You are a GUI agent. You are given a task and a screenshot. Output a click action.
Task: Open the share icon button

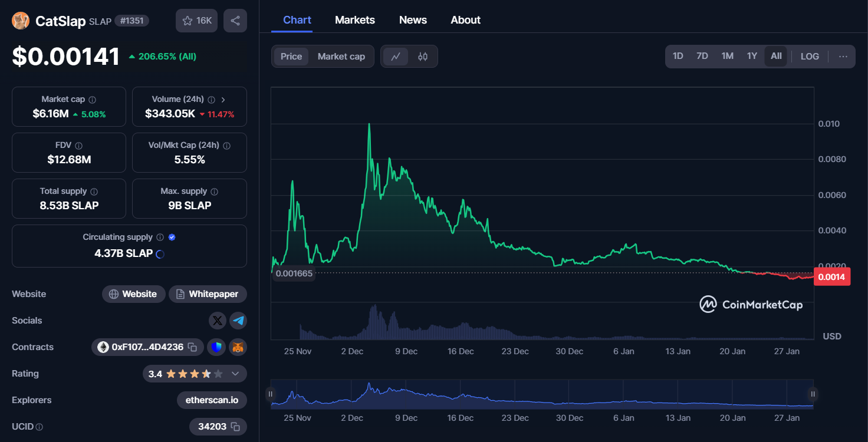(235, 21)
